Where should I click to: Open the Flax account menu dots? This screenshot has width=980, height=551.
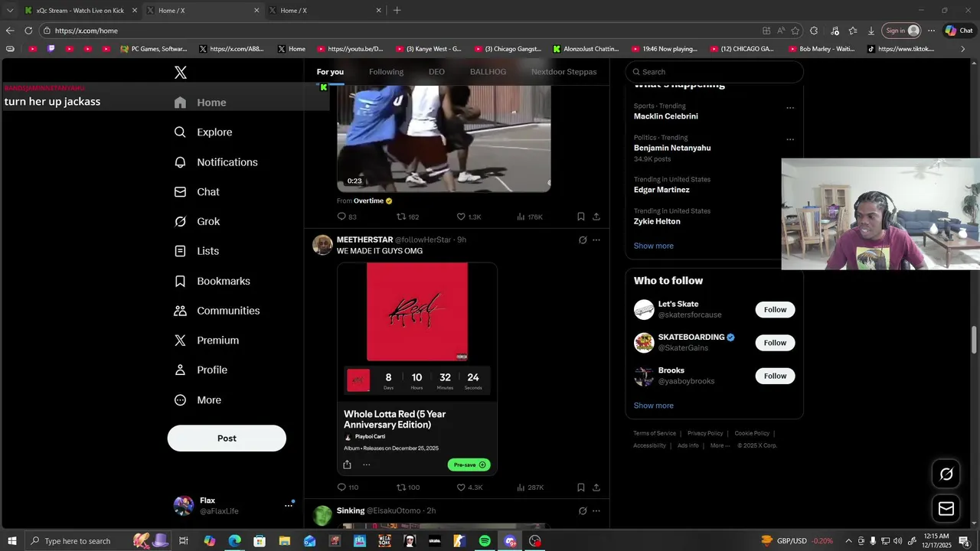coord(289,505)
